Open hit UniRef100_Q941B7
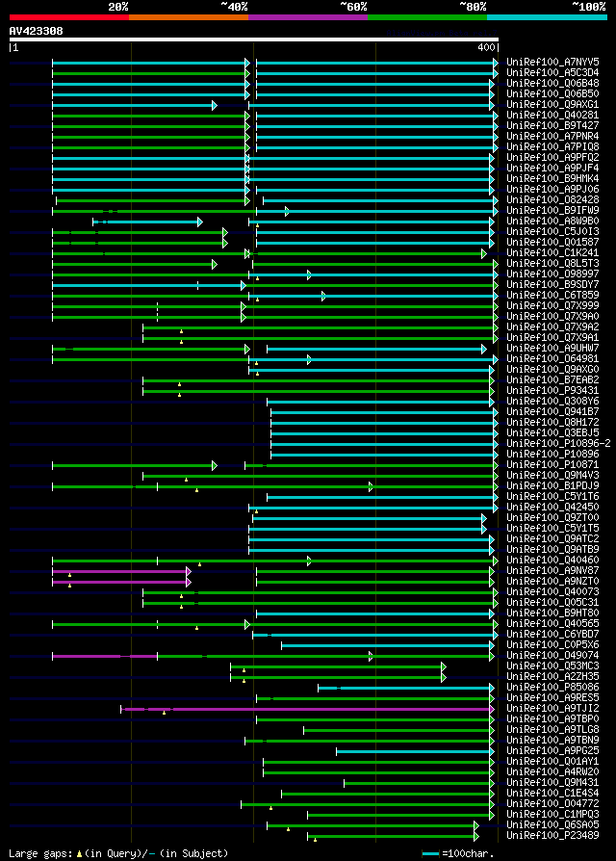 click(x=552, y=412)
